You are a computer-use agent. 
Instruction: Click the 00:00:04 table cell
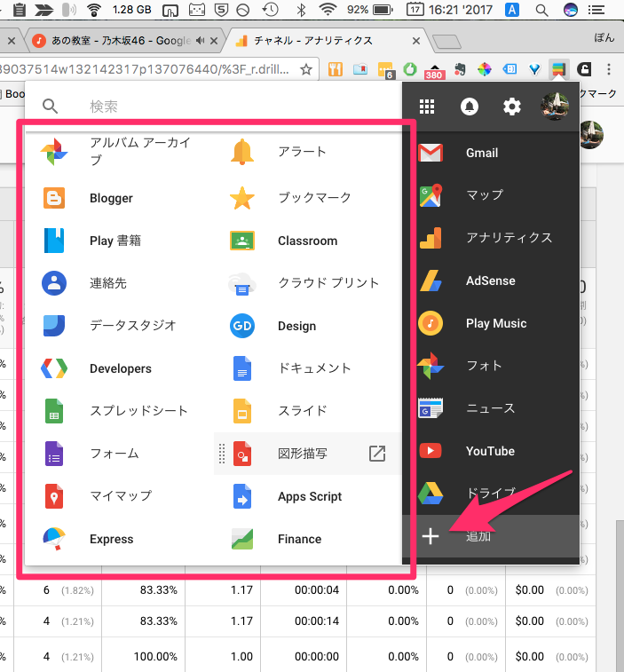click(317, 590)
